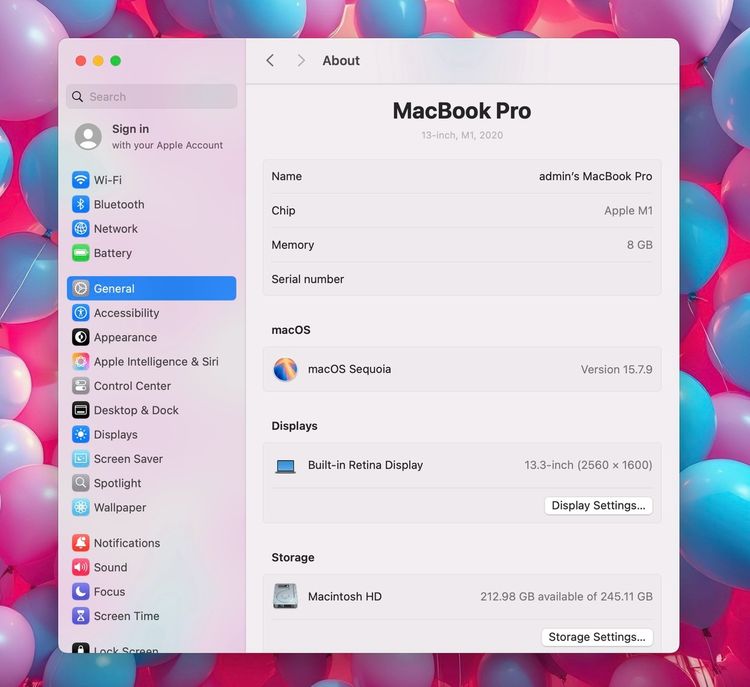Select Notifications in the sidebar

tap(152, 543)
